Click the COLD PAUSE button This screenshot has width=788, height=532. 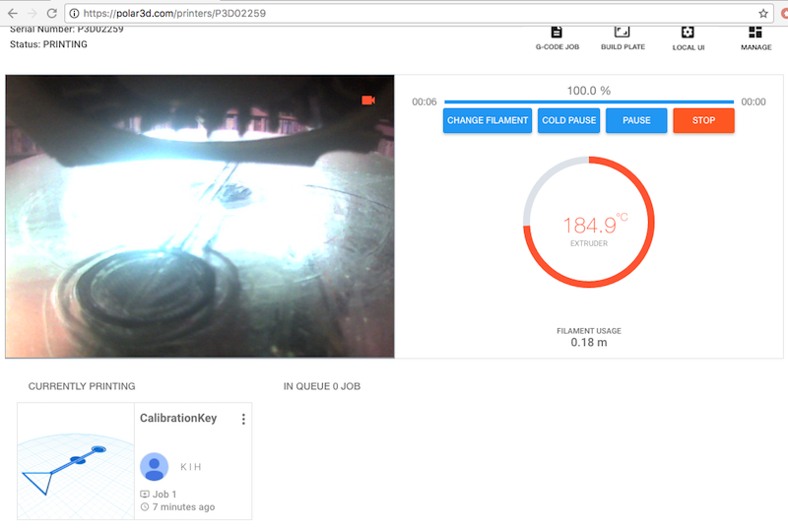[569, 120]
